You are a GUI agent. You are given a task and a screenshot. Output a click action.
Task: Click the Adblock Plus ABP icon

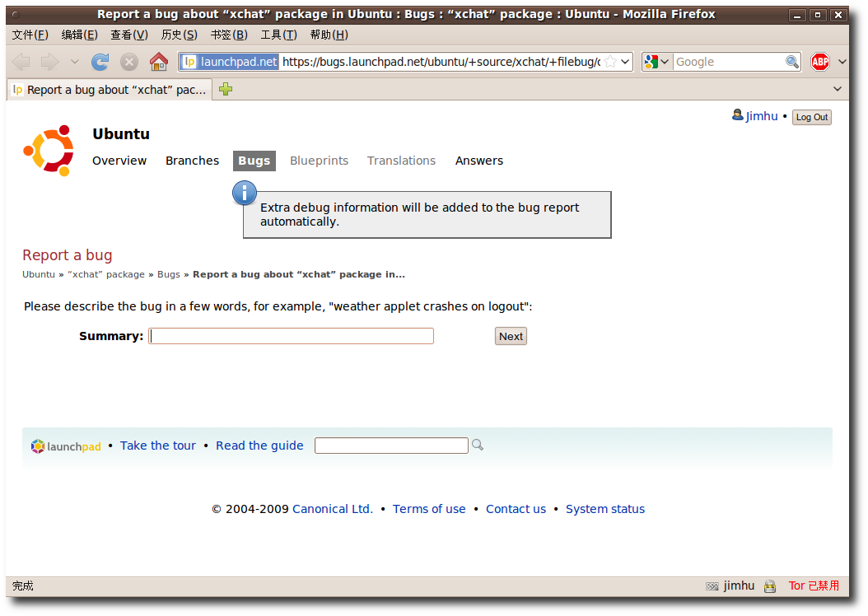coord(820,62)
